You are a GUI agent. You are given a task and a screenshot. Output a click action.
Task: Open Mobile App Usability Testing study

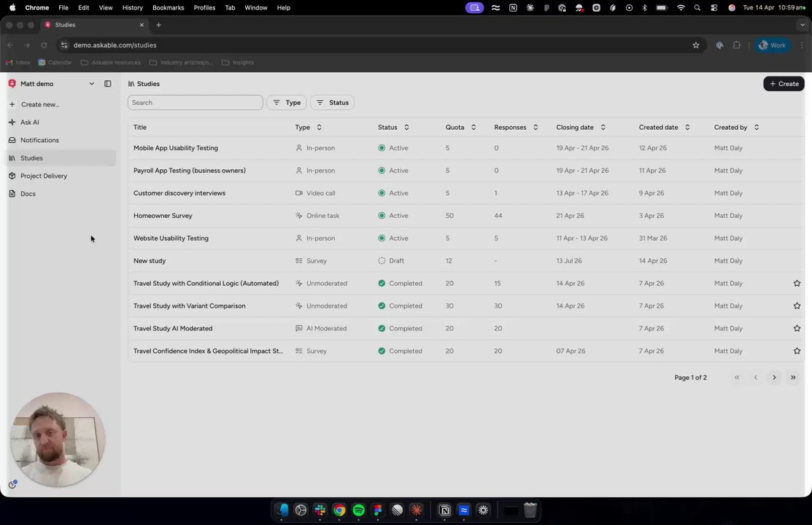[x=176, y=148]
